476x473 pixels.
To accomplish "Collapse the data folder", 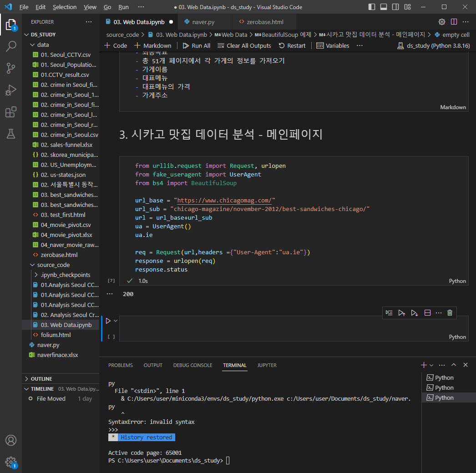I will coord(61,45).
